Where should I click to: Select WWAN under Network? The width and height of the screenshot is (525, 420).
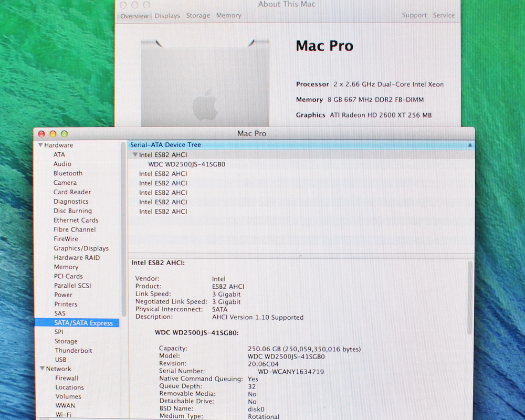pyautogui.click(x=65, y=405)
